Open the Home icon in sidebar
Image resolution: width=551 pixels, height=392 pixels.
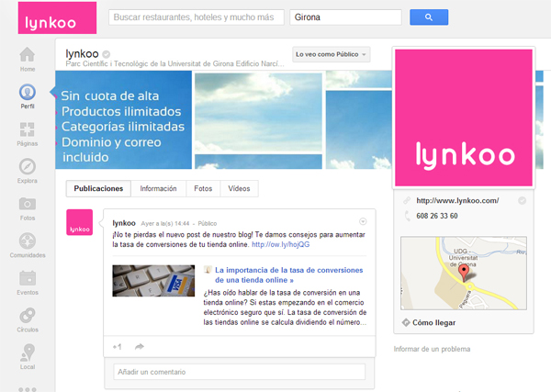(27, 55)
